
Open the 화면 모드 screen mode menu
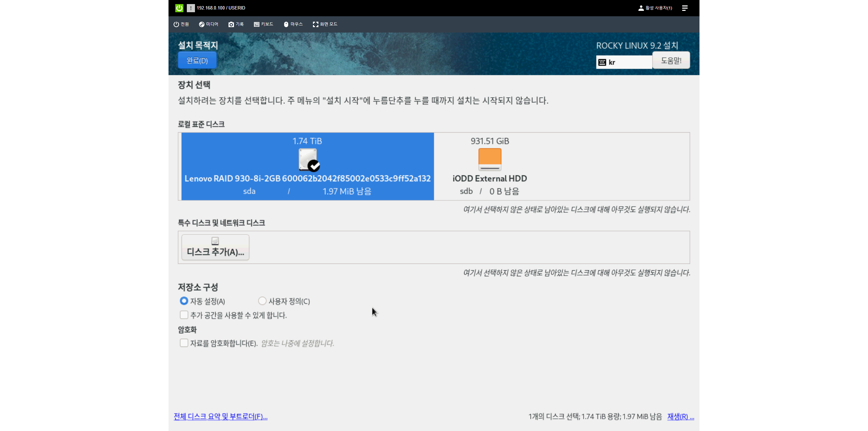(x=325, y=24)
